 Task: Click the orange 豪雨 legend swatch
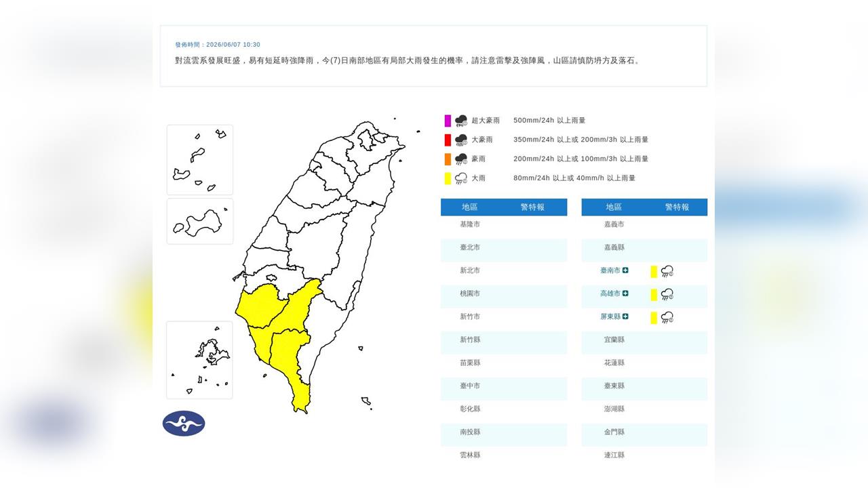point(448,159)
